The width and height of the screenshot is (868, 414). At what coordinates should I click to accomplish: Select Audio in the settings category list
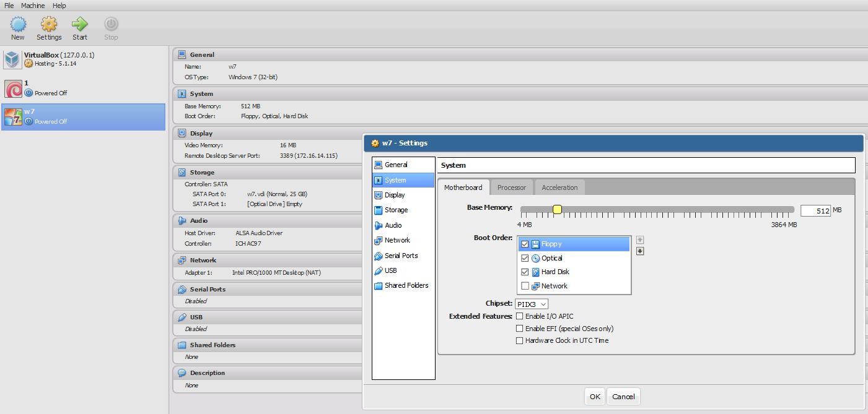pos(403,225)
